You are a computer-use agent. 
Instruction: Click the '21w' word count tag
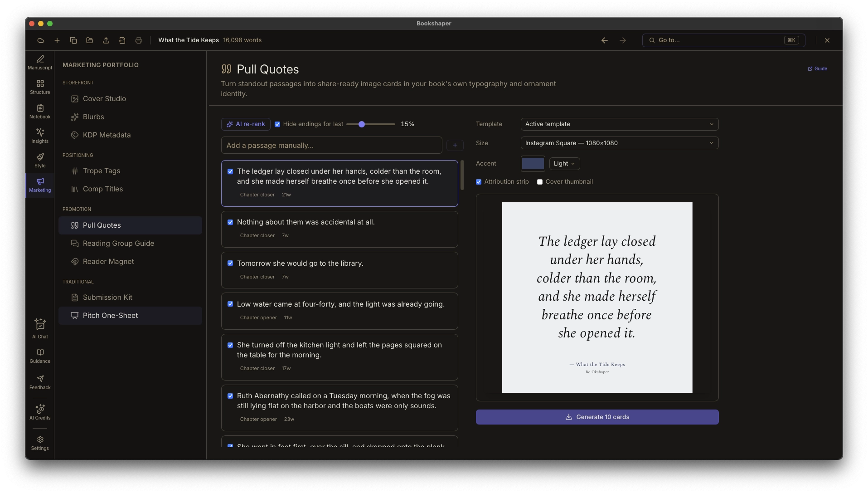click(x=286, y=195)
